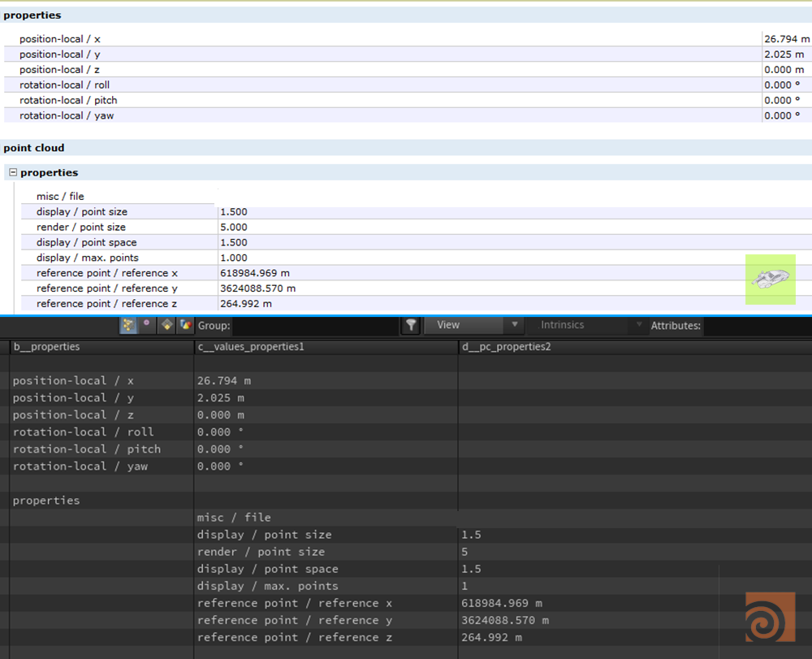Select the Detail attributes icon

click(x=185, y=325)
